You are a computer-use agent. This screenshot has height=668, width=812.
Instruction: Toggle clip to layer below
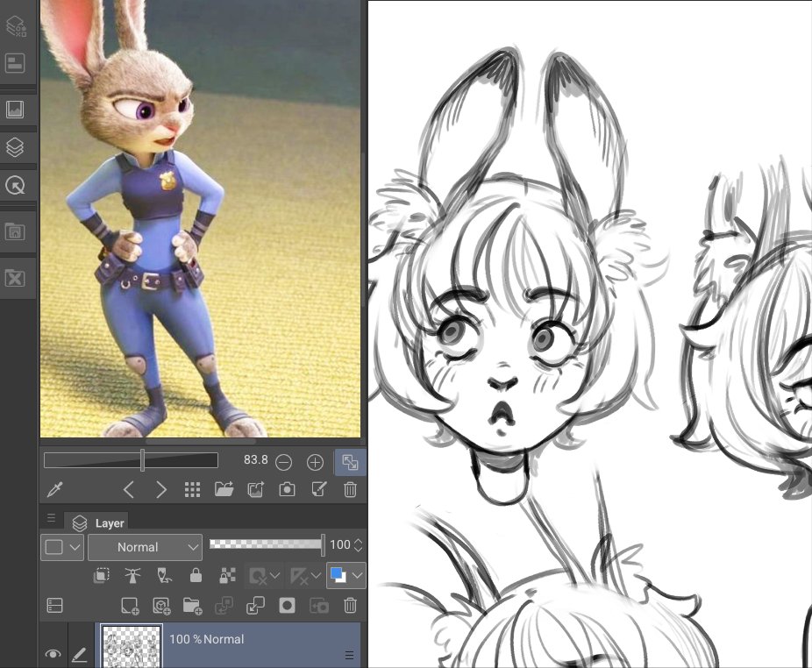101,575
